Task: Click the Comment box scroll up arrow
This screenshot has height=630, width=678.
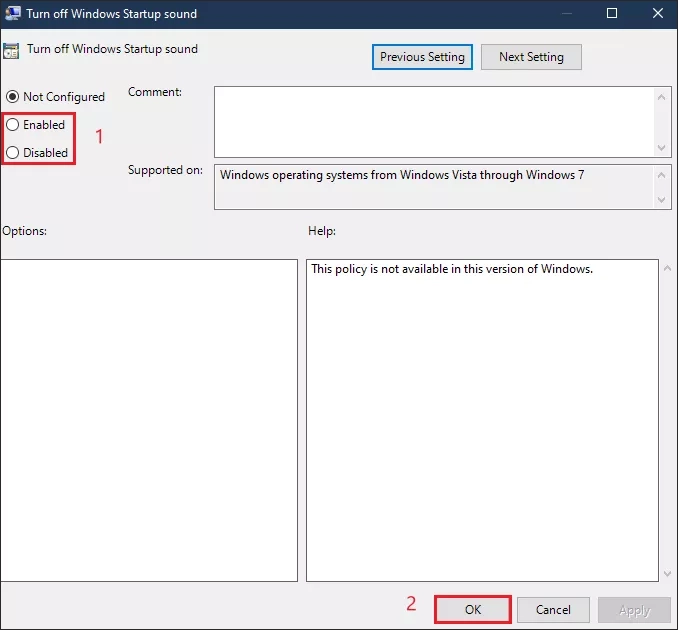Action: click(661, 97)
